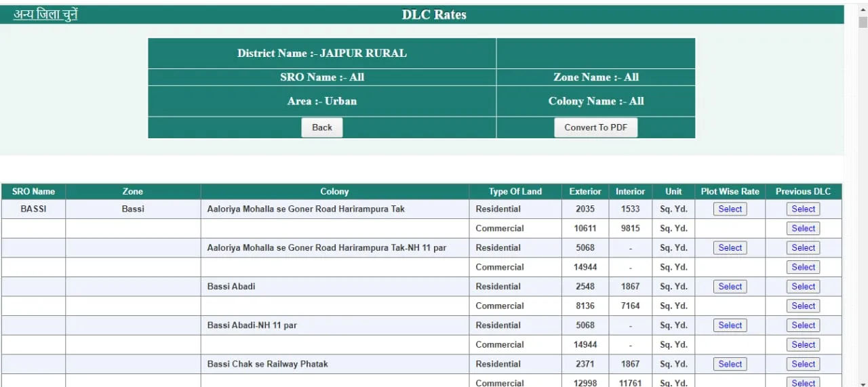Image resolution: width=868 pixels, height=387 pixels.
Task: Click the 'Bassi Abadi-NH 11 par' colony cell
Action: pyautogui.click(x=334, y=325)
